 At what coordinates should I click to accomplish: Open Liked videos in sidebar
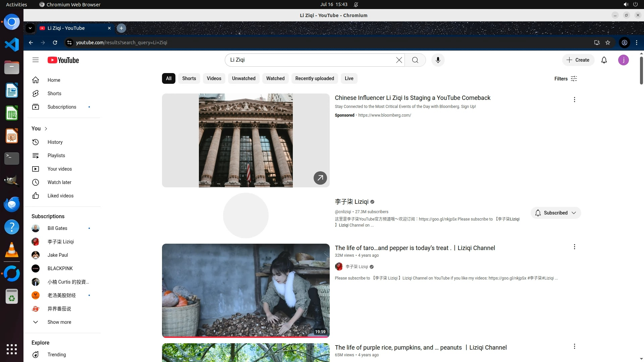tap(60, 196)
